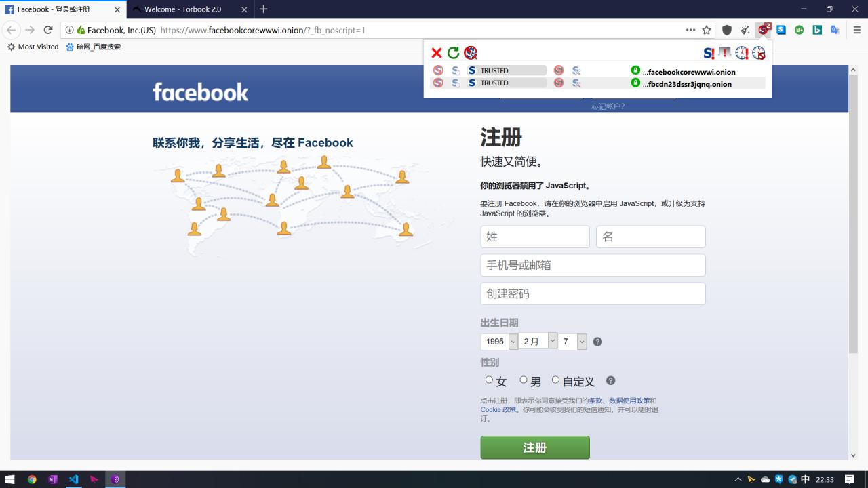Set facebookcorewwwi.onion to Default in NoScript
868x488 pixels.
(x=438, y=70)
